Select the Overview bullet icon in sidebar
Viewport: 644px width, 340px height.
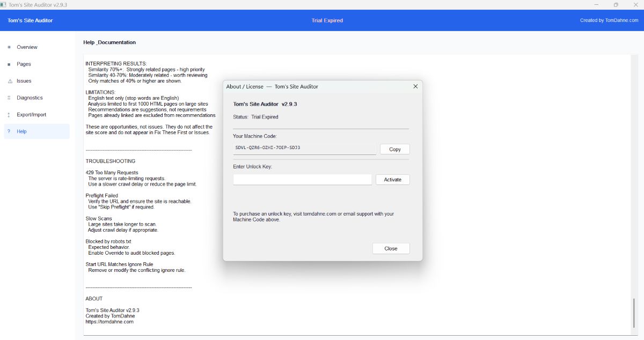click(9, 47)
